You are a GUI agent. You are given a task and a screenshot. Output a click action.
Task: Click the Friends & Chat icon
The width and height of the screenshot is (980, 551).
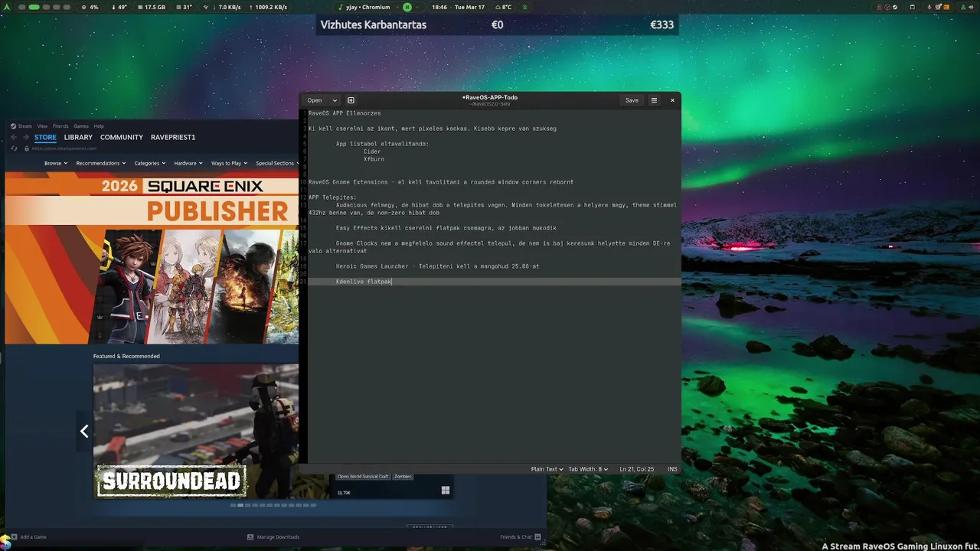[x=537, y=537]
